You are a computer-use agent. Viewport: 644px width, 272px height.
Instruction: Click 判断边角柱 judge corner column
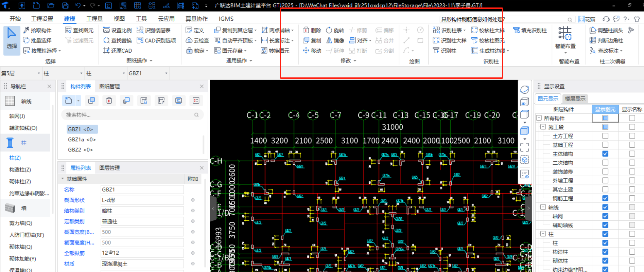click(x=606, y=40)
